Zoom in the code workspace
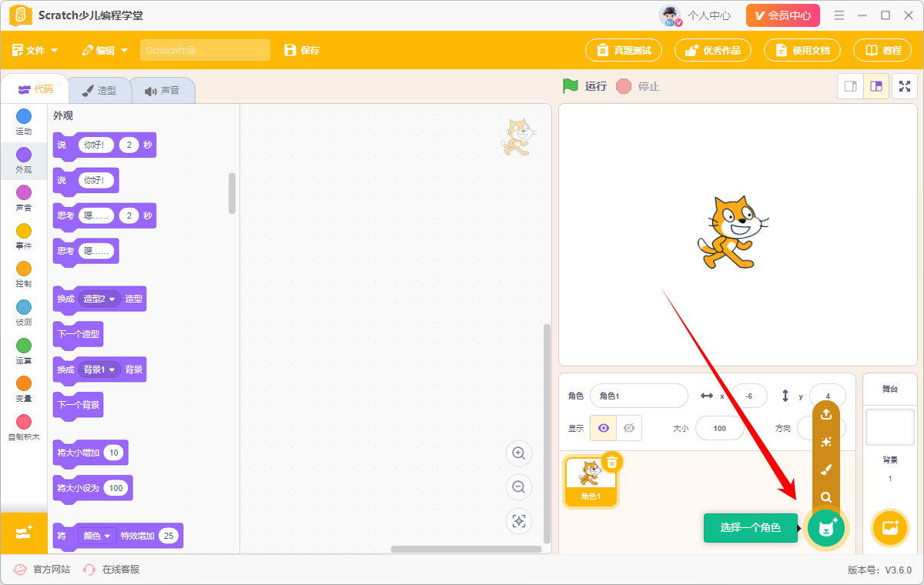The image size is (924, 585). [x=519, y=453]
